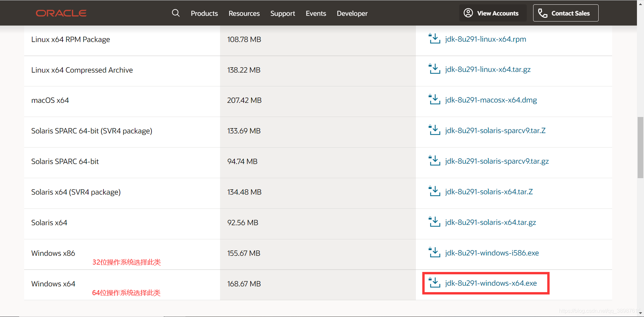Click the account icon in View Accounts
The image size is (644, 317).
coord(468,13)
